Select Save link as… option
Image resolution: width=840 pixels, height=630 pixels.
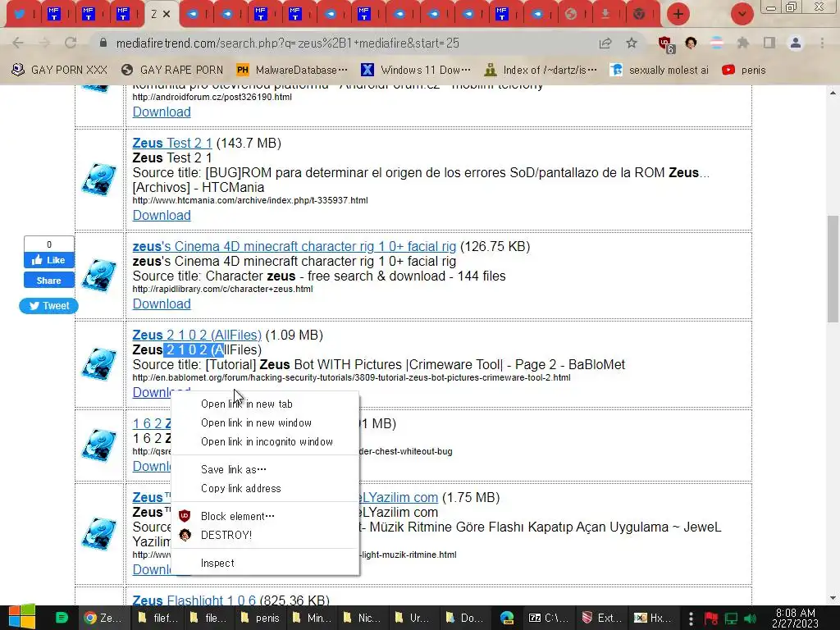265,469
